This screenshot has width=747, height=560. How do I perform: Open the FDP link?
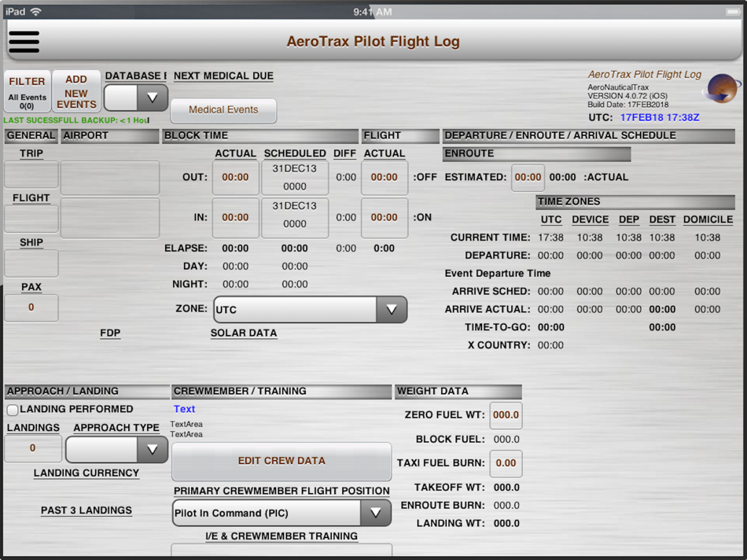[110, 333]
